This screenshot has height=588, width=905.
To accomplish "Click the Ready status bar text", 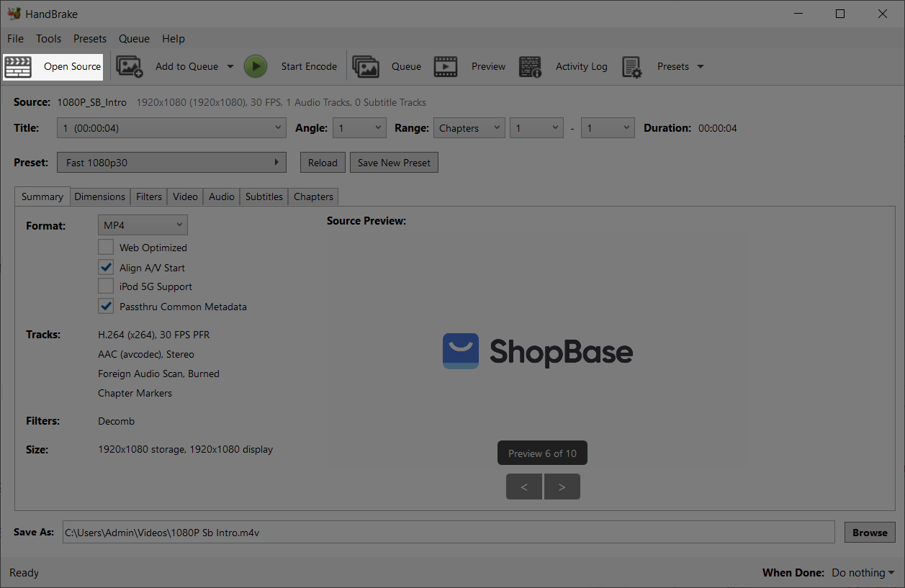I will [24, 573].
